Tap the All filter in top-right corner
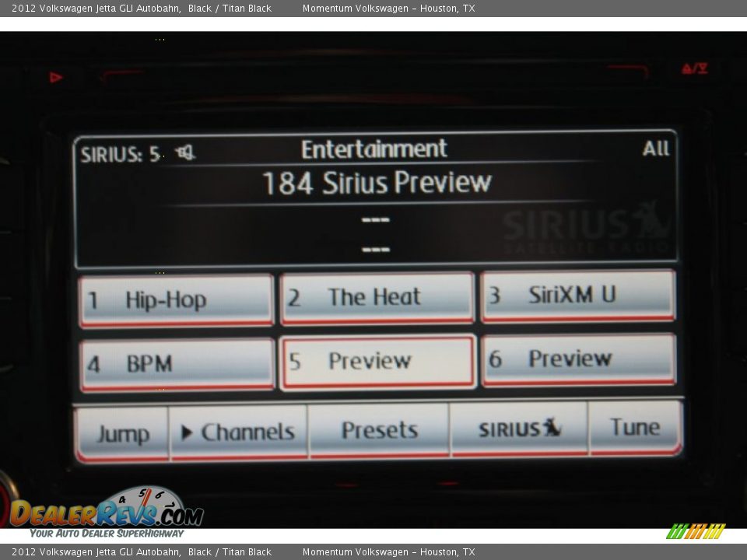 point(655,149)
